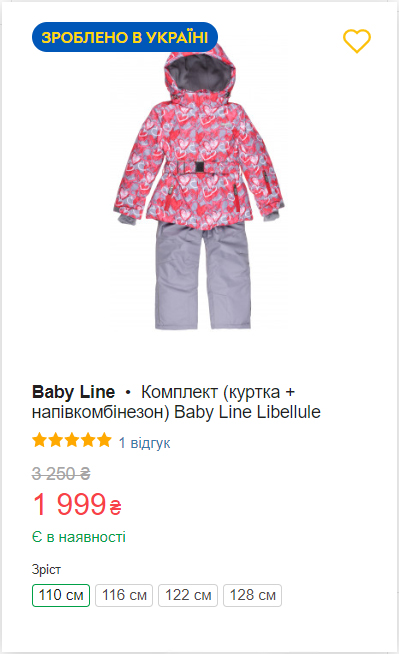
Task: Open the '1 відгук' reviews link
Action: pos(144,443)
